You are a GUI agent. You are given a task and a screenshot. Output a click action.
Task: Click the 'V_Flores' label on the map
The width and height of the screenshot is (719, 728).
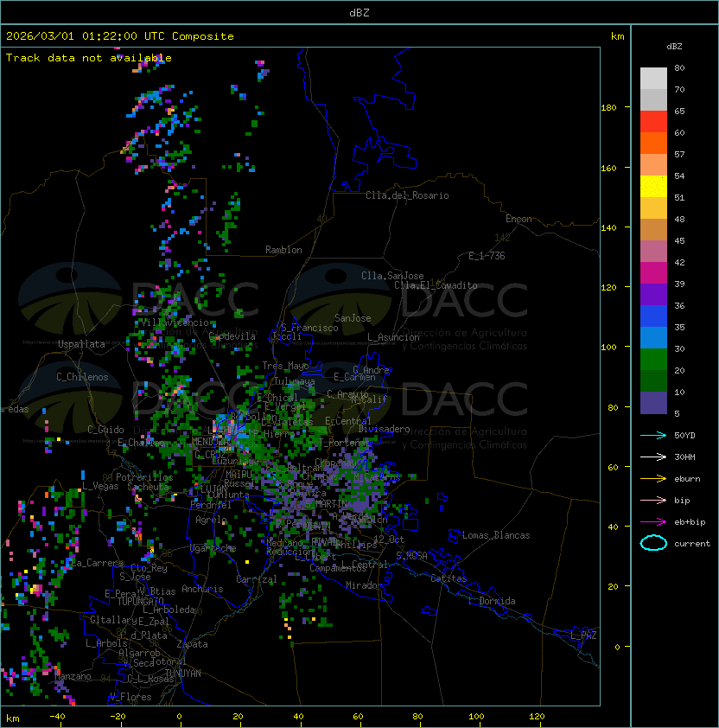tap(130, 697)
